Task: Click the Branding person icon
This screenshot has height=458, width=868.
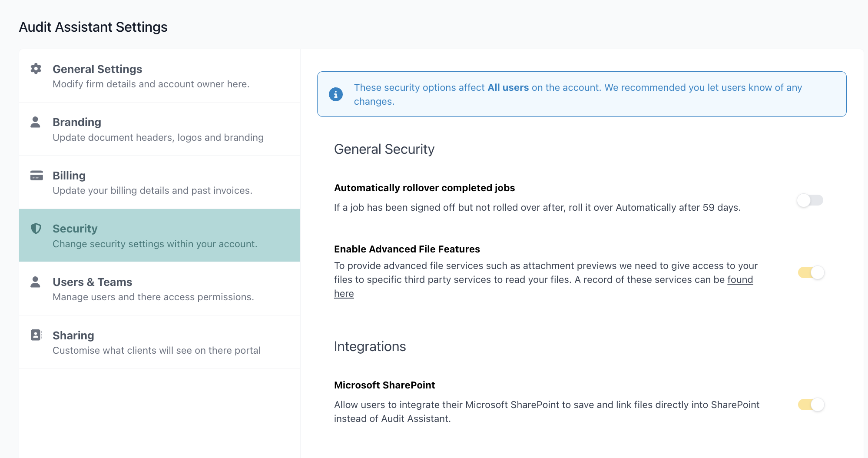Action: click(x=36, y=122)
